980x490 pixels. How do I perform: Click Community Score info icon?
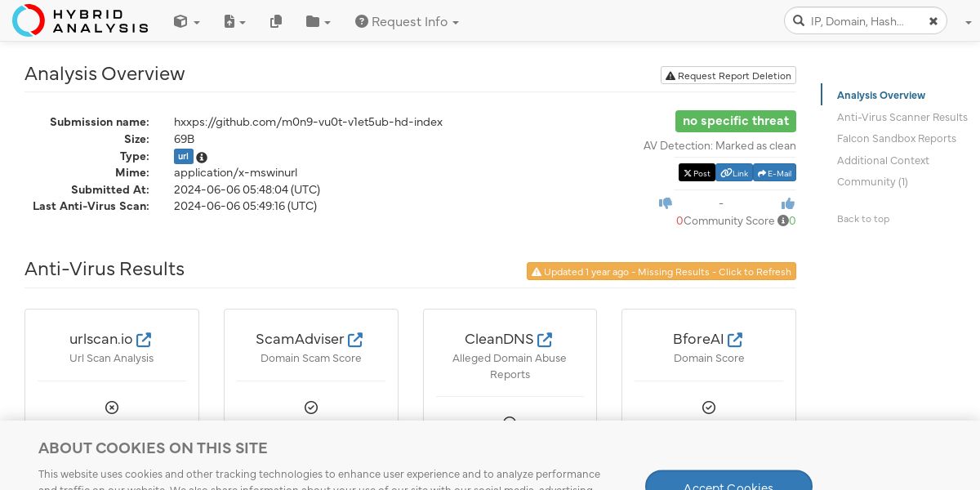pyautogui.click(x=782, y=220)
